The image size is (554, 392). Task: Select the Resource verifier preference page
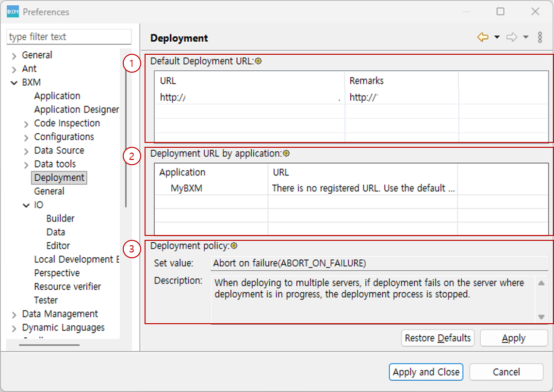click(67, 286)
